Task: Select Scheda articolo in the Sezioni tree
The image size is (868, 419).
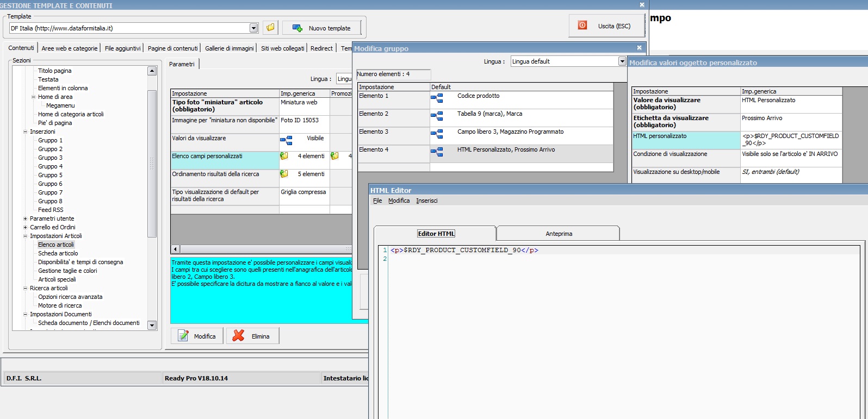Action: [58, 253]
